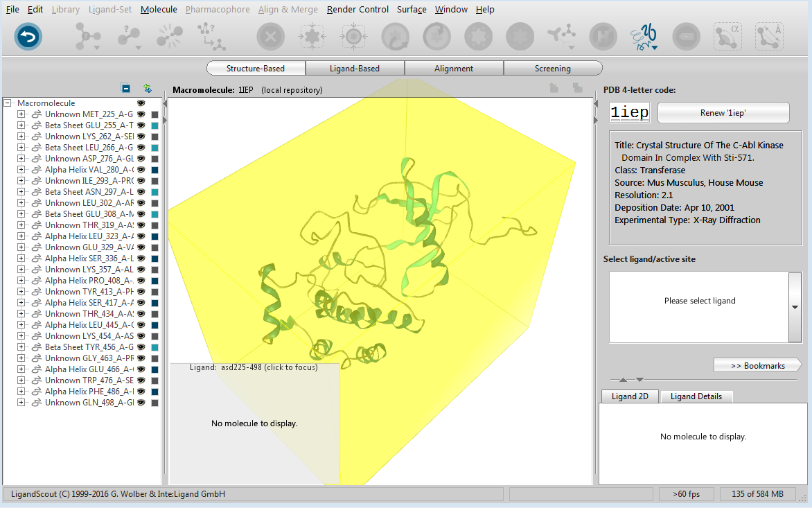Click the hydrogen H toolbar icon
Screen dimensions: 812x508
(x=603, y=37)
